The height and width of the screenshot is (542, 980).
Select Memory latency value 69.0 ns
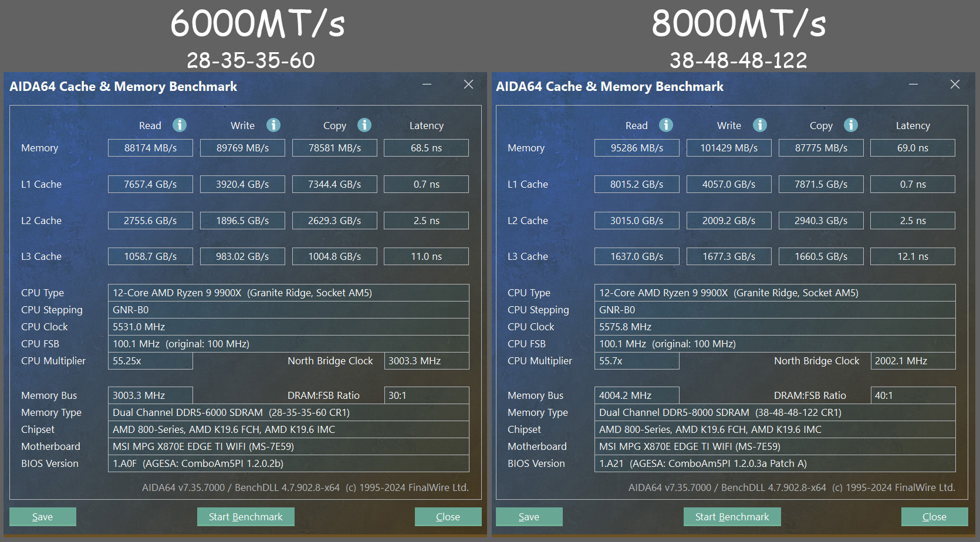913,148
